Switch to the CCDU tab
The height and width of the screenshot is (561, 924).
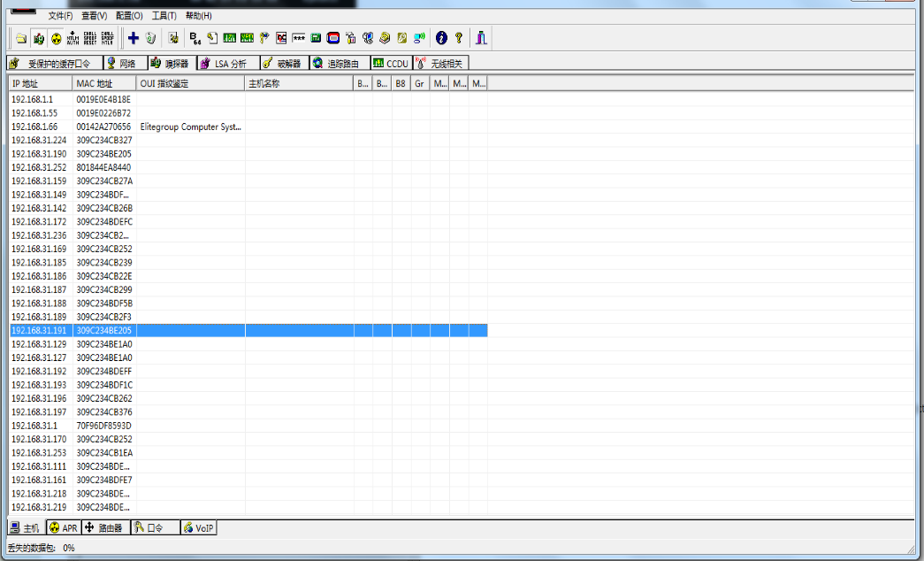tap(392, 63)
